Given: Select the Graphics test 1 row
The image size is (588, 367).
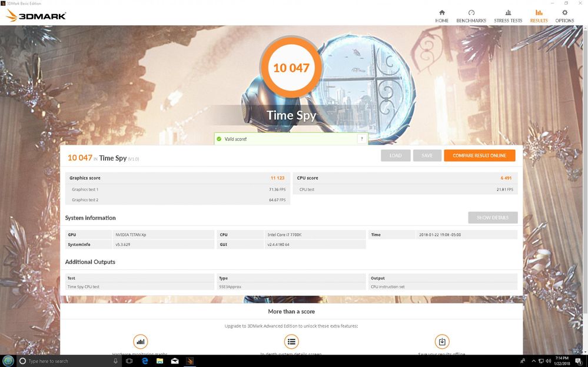Looking at the screenshot, I should (x=178, y=189).
